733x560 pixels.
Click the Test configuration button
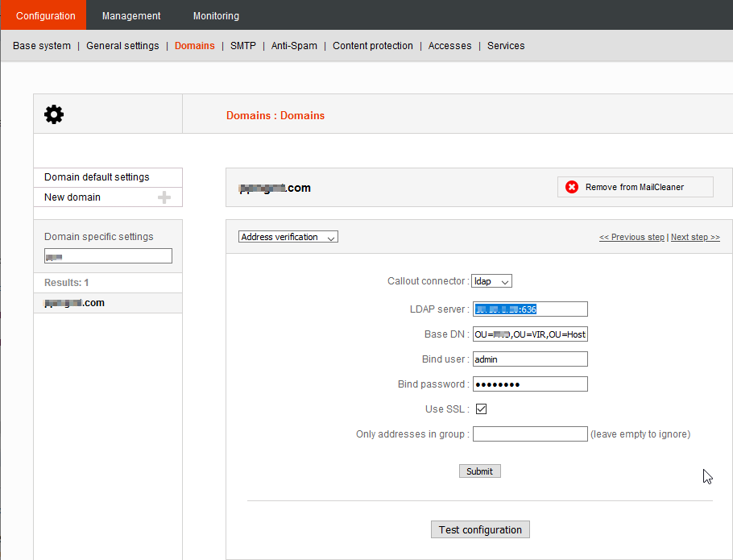click(480, 529)
